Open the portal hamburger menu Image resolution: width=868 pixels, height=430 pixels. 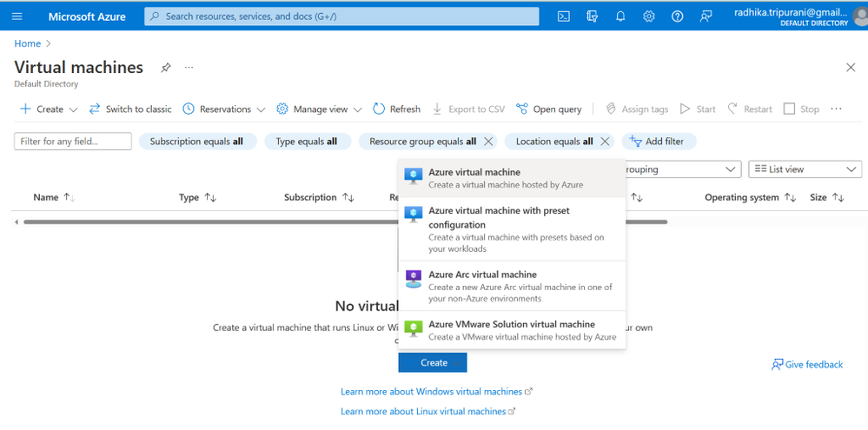click(17, 16)
